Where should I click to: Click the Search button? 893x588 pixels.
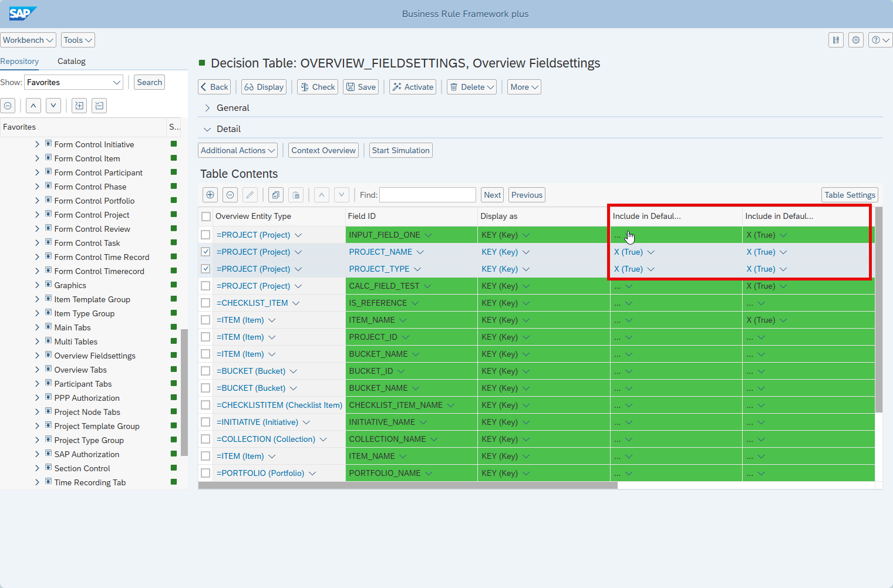[x=150, y=82]
